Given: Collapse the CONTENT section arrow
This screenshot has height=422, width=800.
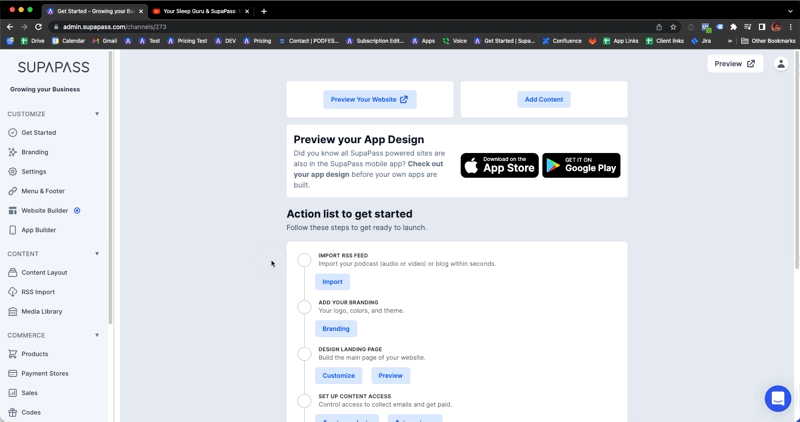Looking at the screenshot, I should (97, 254).
